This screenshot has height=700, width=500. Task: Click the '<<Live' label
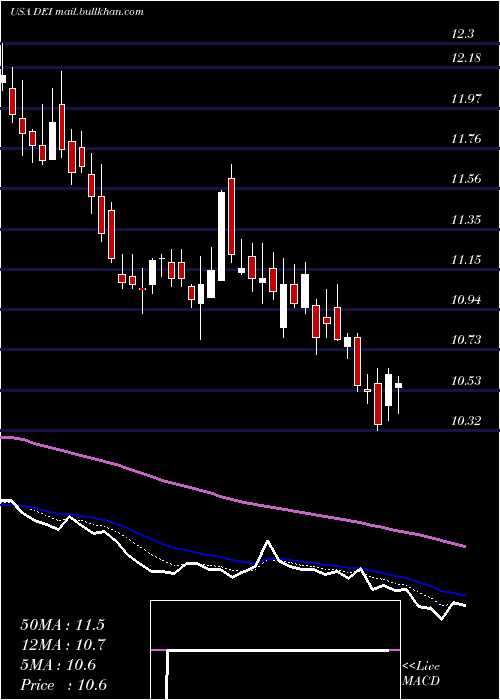(x=421, y=667)
